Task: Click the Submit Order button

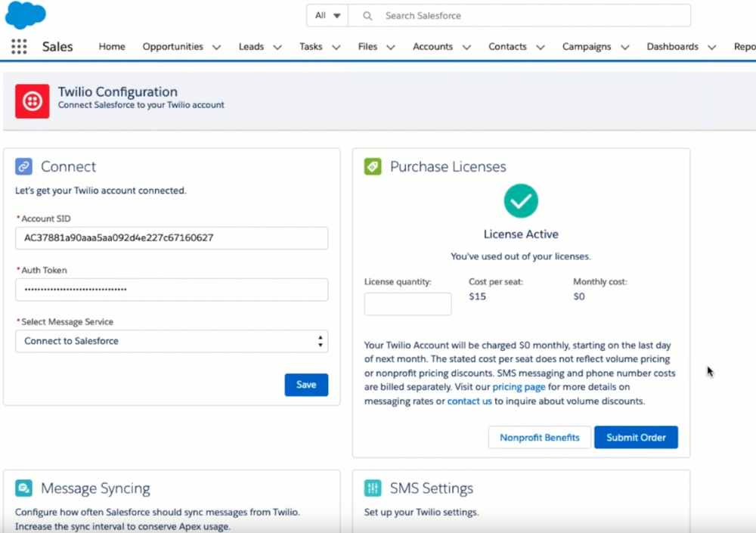Action: pyautogui.click(x=636, y=437)
